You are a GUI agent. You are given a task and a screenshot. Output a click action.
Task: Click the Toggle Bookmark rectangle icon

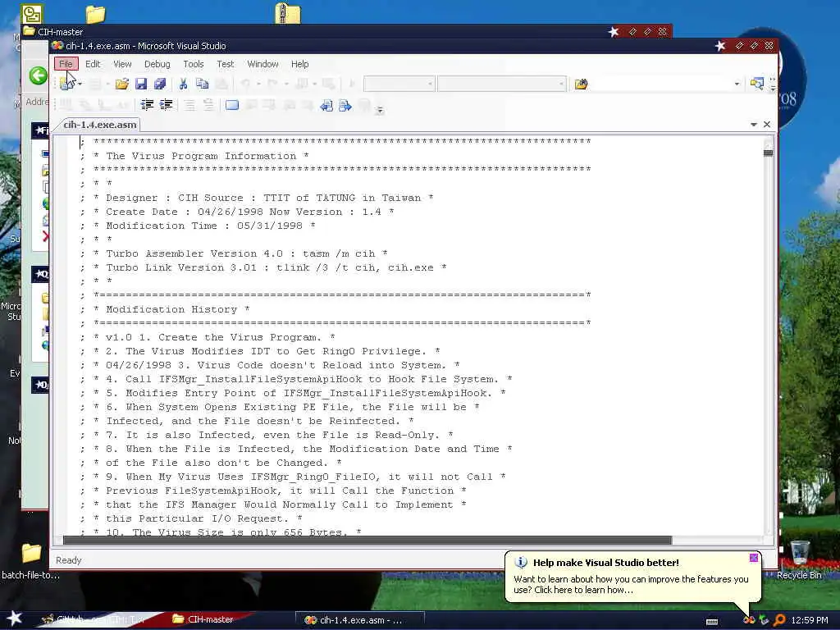[x=232, y=105]
